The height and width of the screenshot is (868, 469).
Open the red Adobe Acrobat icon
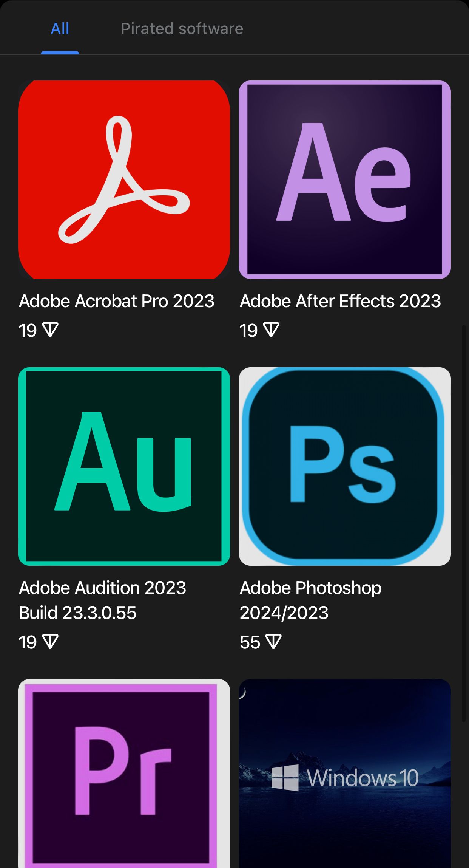coord(124,179)
